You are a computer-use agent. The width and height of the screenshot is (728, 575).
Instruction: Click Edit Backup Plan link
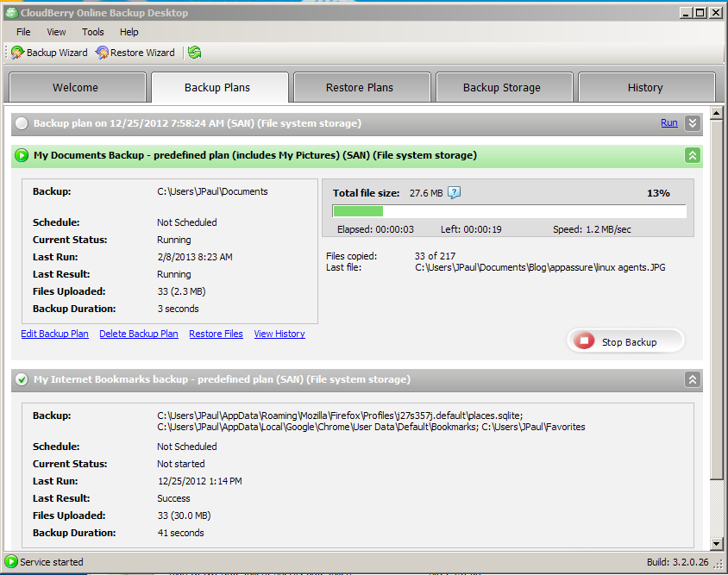click(55, 334)
